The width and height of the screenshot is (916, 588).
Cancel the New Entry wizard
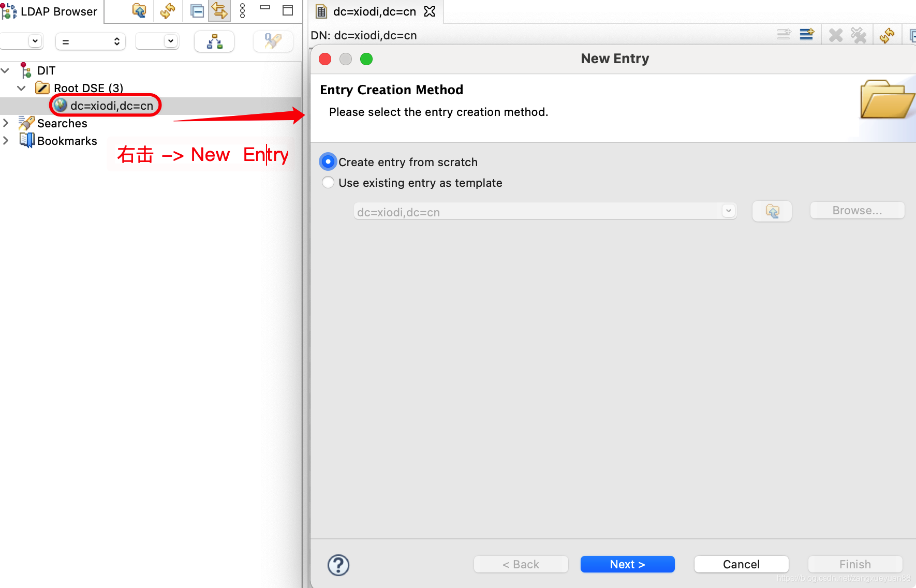[x=741, y=564]
